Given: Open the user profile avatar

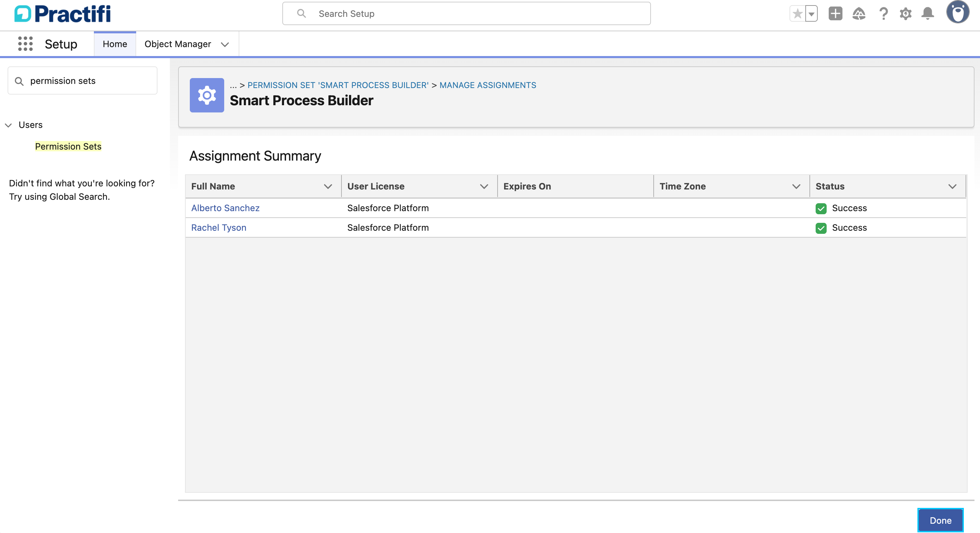Looking at the screenshot, I should tap(958, 12).
